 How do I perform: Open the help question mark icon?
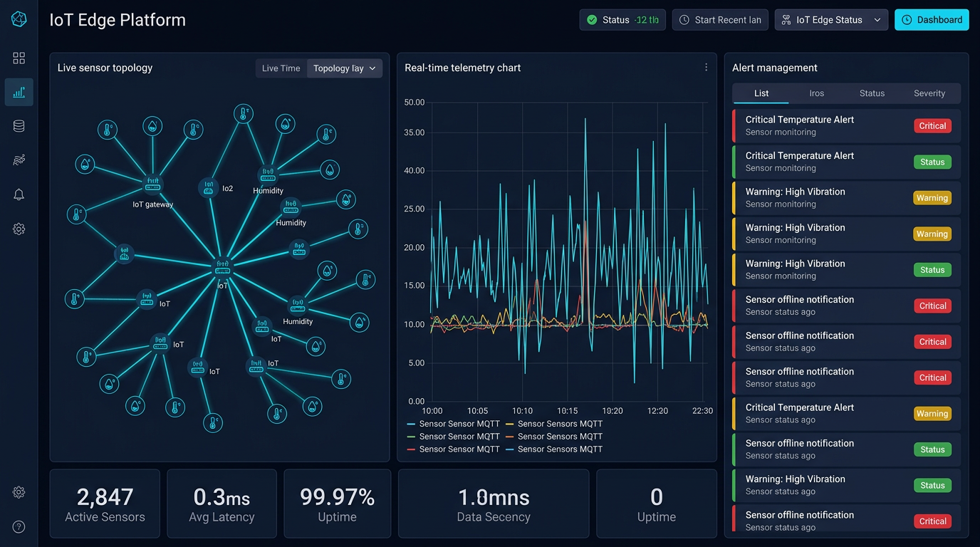pos(19,527)
